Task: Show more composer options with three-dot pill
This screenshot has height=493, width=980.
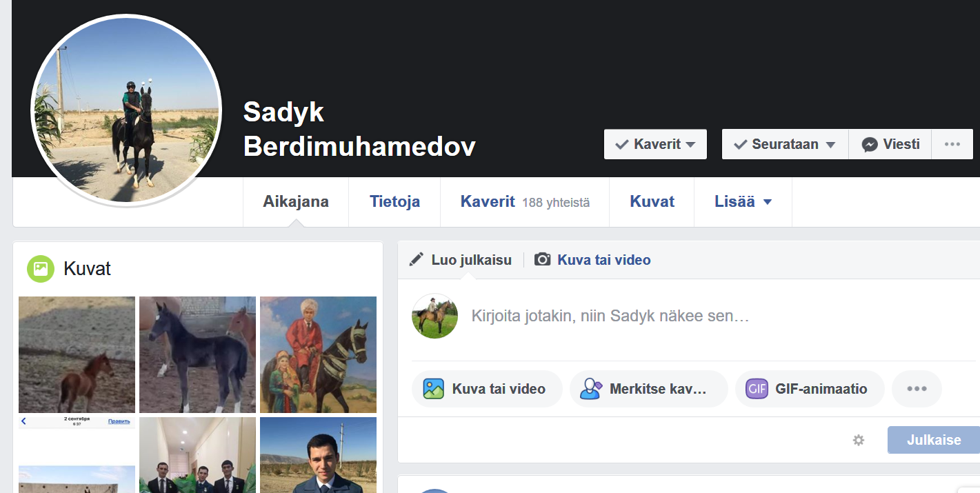Action: 917,389
